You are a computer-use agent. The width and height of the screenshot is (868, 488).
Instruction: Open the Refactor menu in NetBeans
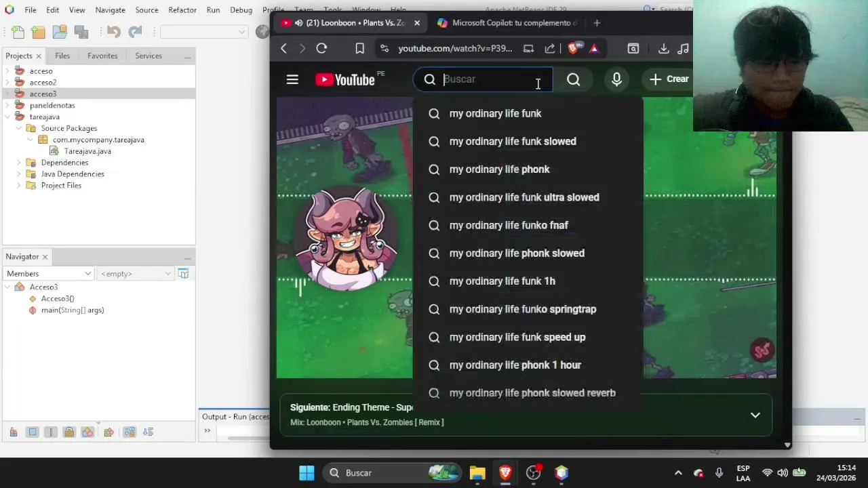click(182, 10)
